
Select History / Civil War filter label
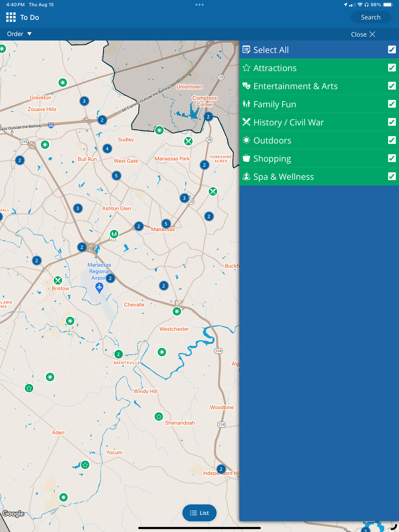(289, 122)
